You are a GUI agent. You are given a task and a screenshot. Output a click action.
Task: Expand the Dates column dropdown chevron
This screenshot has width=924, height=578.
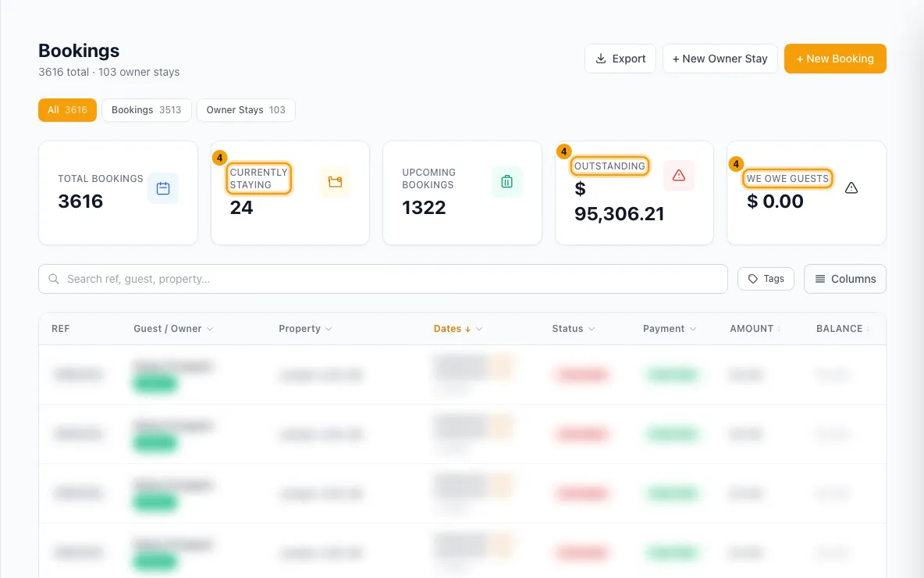[x=479, y=329]
